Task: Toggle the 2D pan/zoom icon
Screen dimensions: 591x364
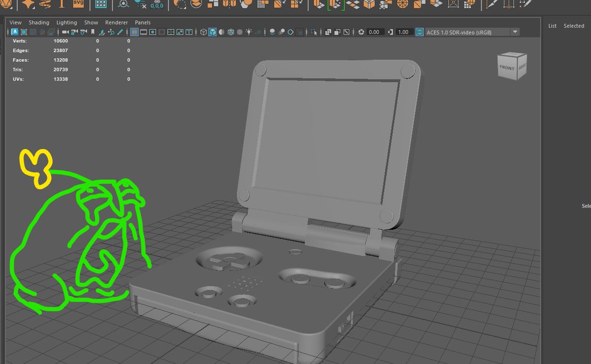Action: tap(111, 32)
